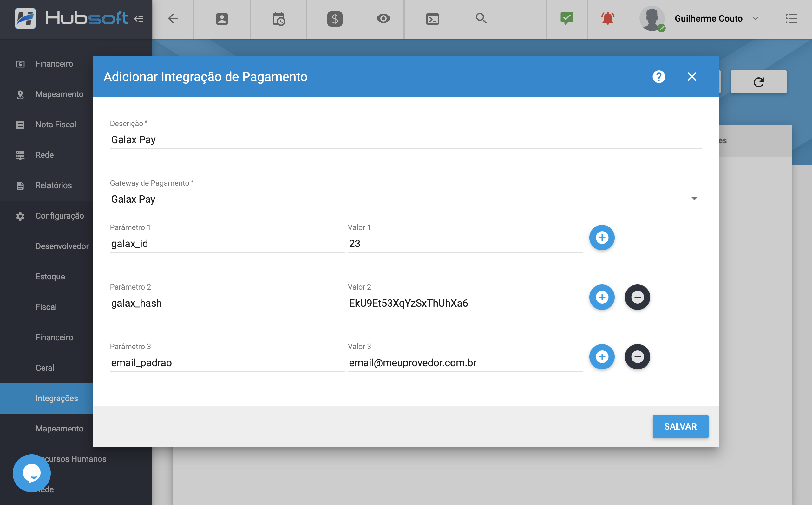Open the search icon in the top toolbar

tap(481, 19)
